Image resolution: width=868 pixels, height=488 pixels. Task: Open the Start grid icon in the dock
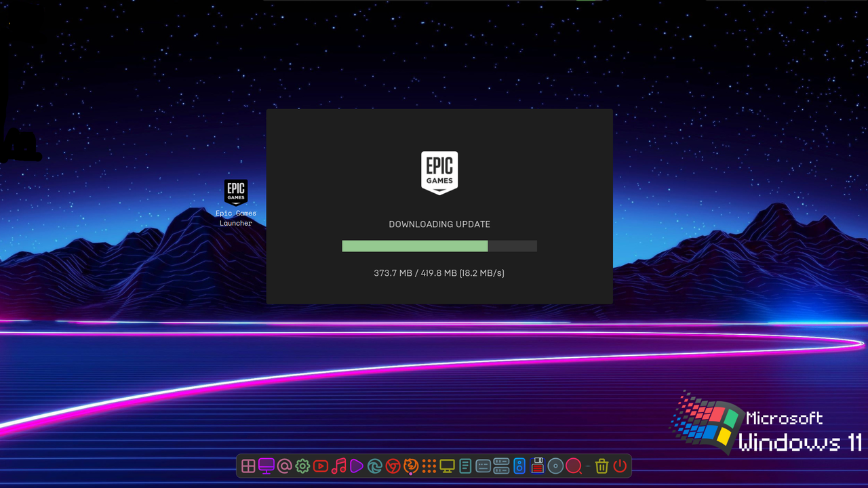[248, 466]
